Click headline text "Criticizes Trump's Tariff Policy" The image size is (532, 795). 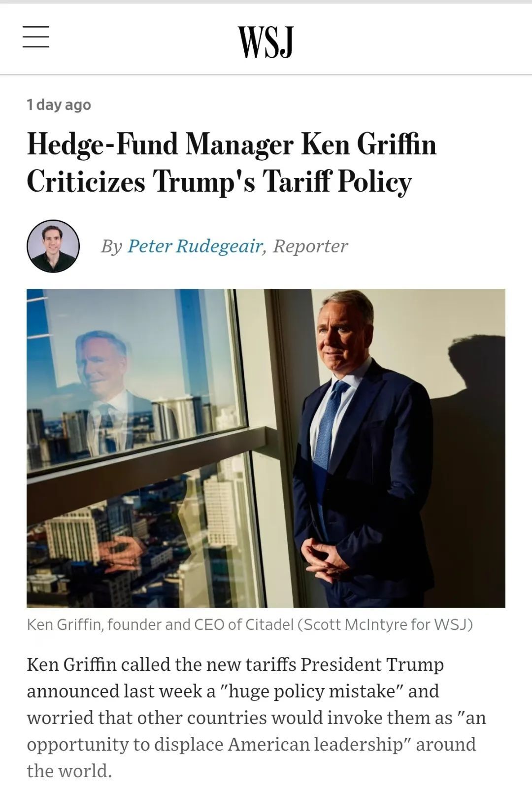(x=219, y=181)
